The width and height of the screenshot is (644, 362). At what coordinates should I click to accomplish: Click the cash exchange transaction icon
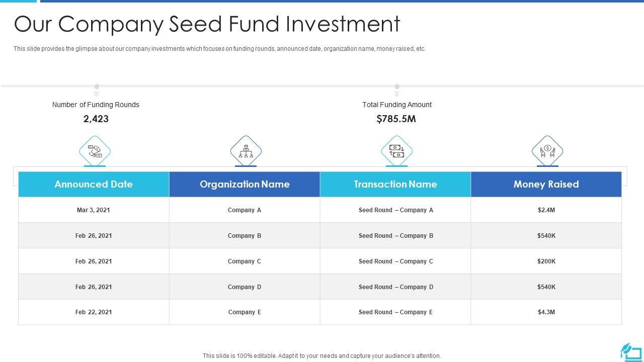(x=396, y=151)
